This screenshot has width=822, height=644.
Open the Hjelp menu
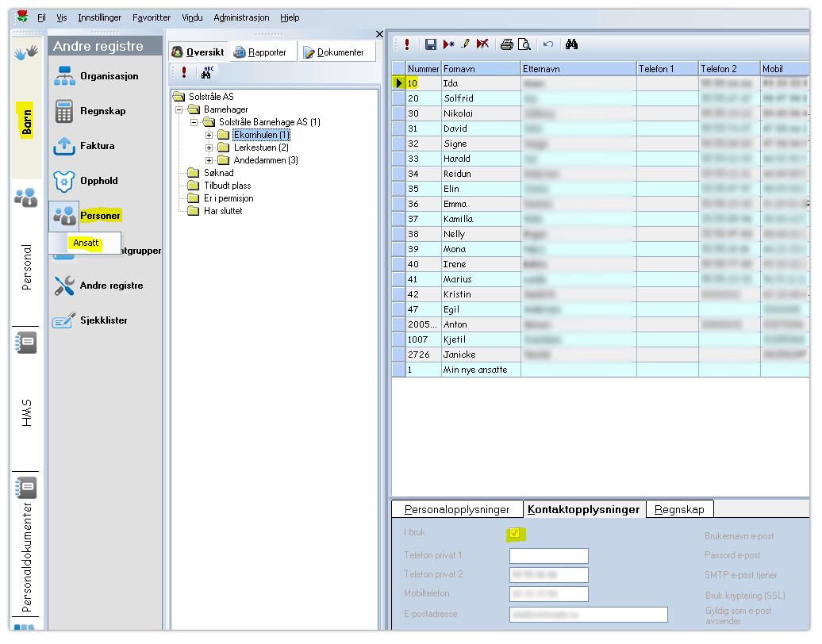[x=290, y=17]
